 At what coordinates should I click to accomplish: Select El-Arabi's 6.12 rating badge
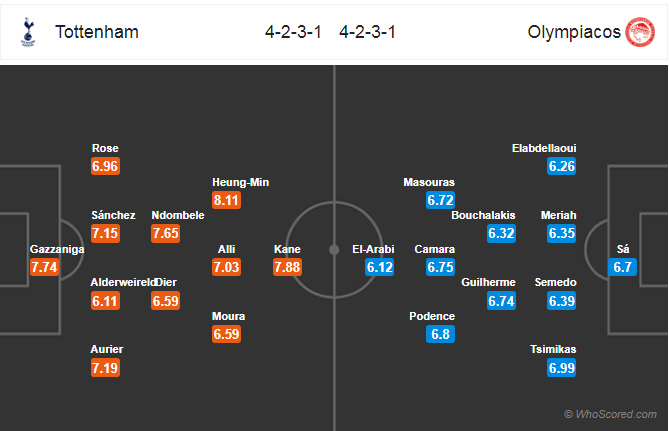pos(379,267)
